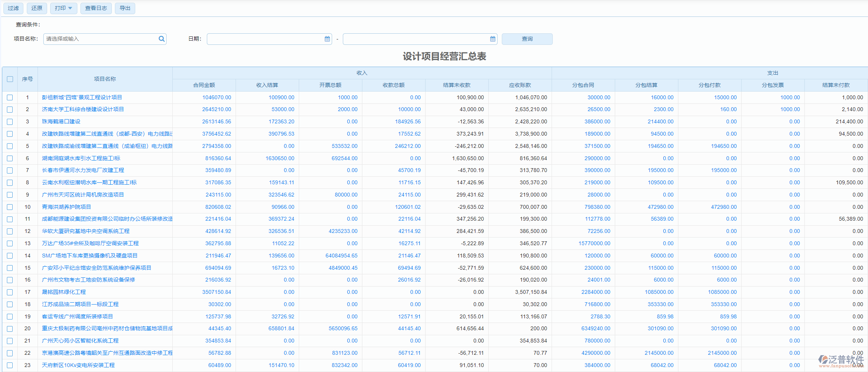Tick the checkbox for row 23
The height and width of the screenshot is (372, 868).
point(10,365)
